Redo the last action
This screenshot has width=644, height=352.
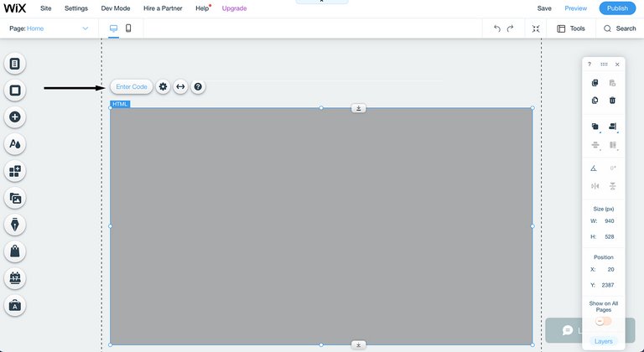coord(510,28)
